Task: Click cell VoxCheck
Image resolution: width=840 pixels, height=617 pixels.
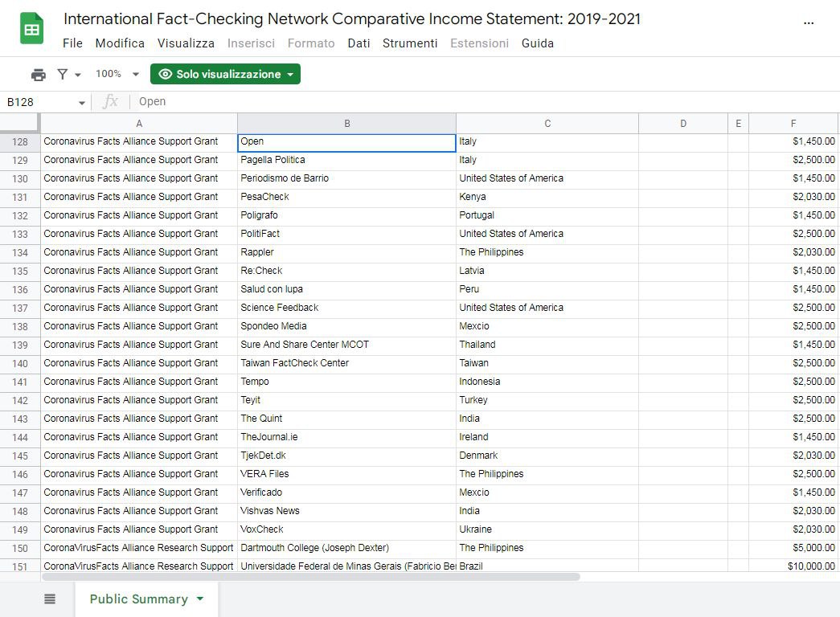Action: coord(346,529)
